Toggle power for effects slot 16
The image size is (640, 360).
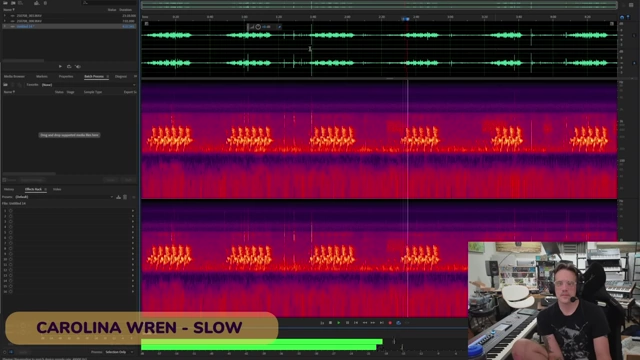(11, 291)
